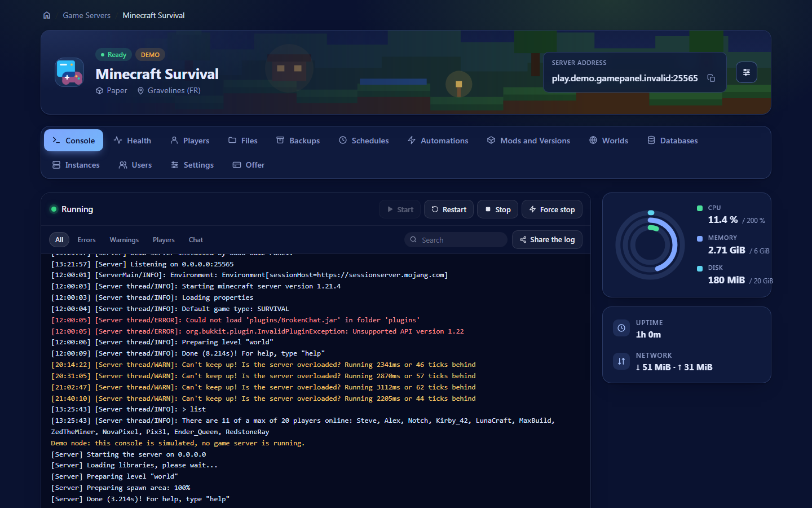This screenshot has width=812, height=508.
Task: Open the Instances tab
Action: (x=76, y=165)
